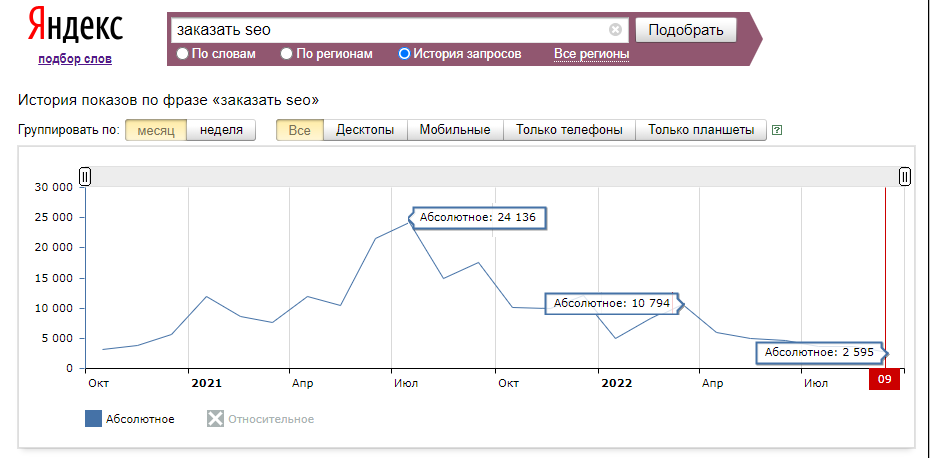
Task: Click the Yandex logo
Action: tap(75, 27)
